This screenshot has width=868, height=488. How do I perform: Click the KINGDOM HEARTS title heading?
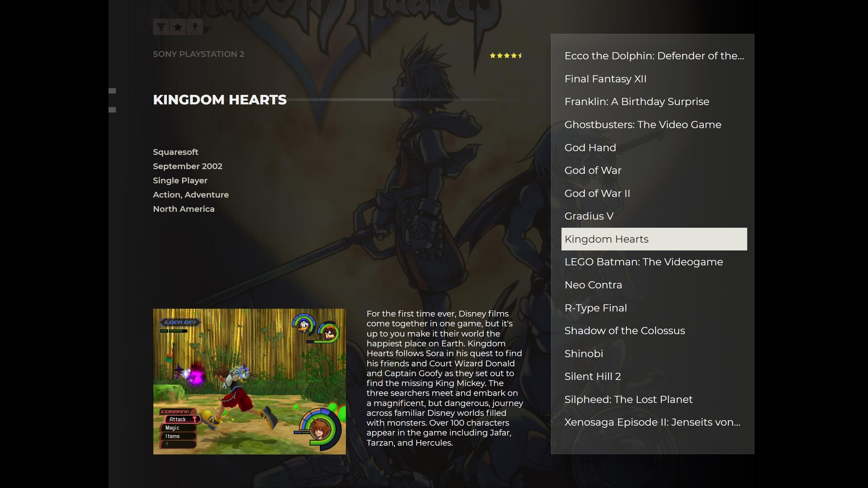(220, 100)
